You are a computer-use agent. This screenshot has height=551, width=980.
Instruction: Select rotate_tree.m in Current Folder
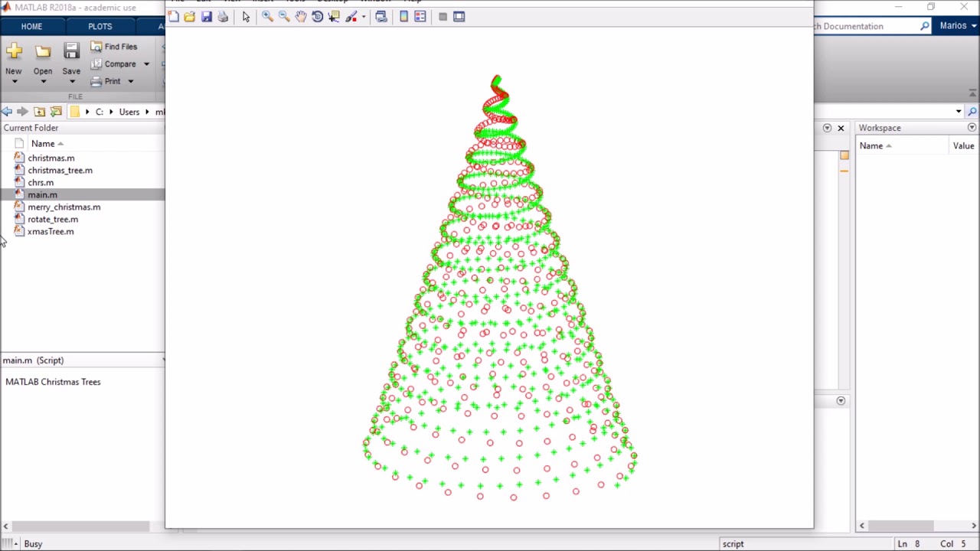[x=53, y=220]
